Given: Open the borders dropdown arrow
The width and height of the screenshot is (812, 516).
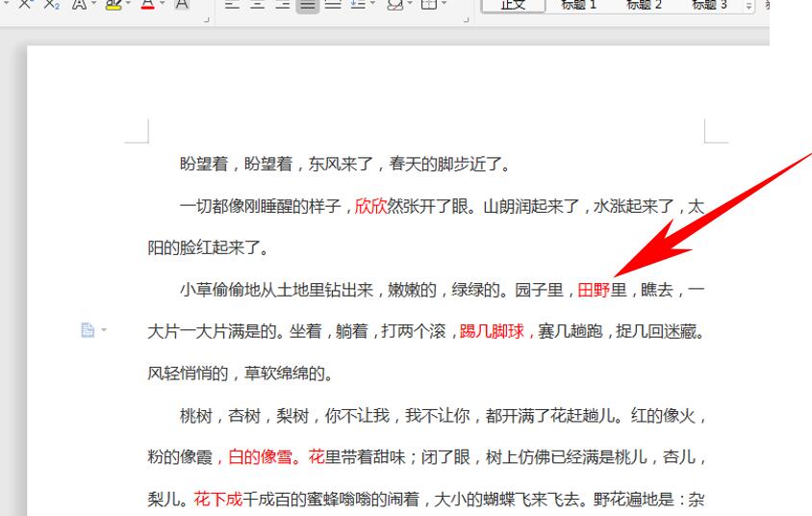Looking at the screenshot, I should 444,6.
